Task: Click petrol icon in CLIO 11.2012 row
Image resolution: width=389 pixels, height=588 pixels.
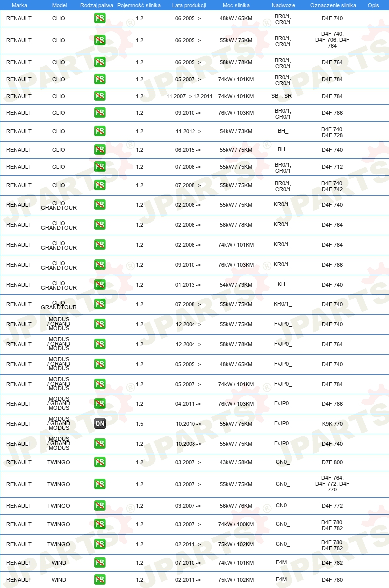Action: coord(100,131)
